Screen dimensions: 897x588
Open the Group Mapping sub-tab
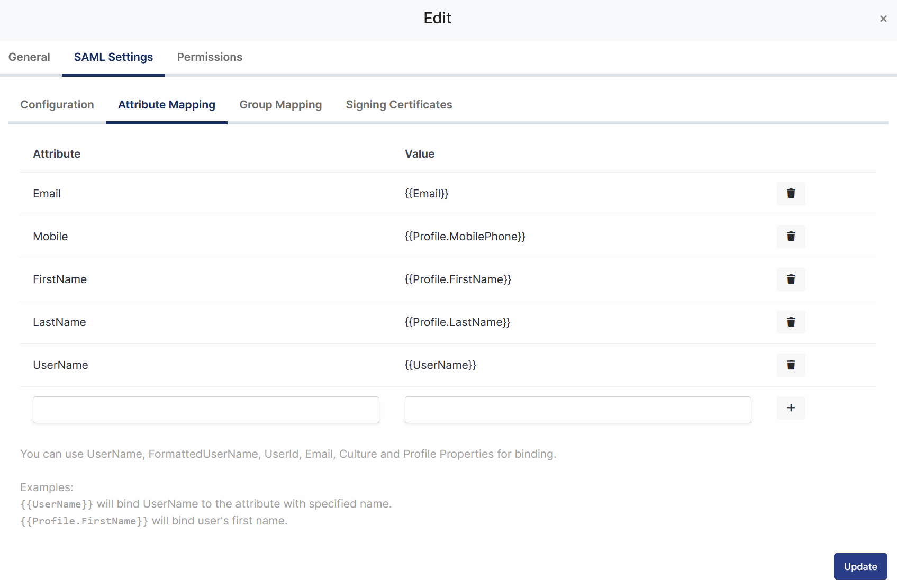(x=280, y=105)
